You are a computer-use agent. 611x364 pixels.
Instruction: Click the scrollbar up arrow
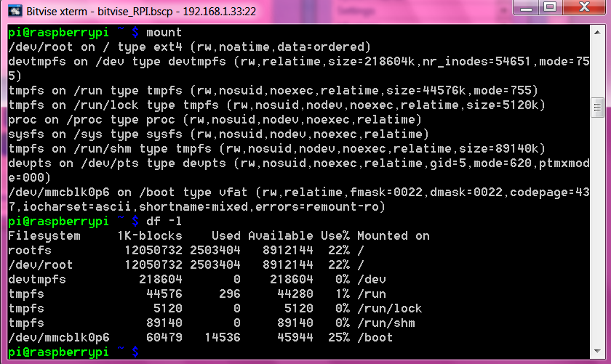click(x=597, y=32)
